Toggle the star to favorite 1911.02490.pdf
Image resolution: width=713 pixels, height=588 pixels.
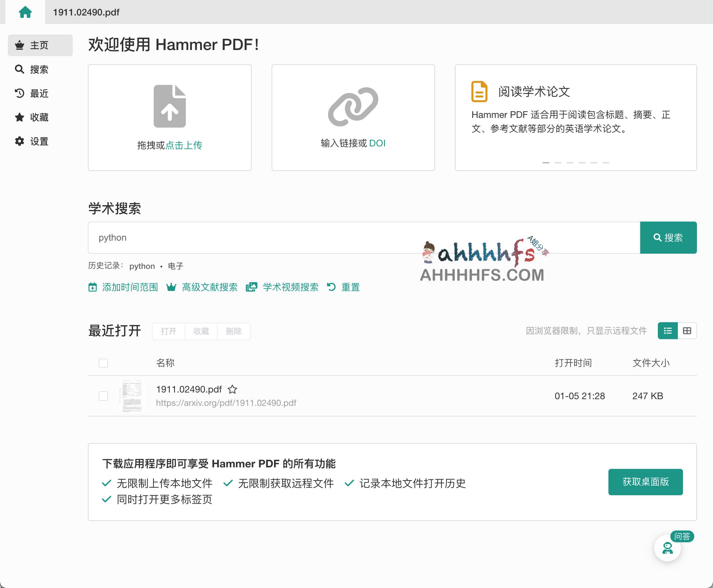[232, 389]
